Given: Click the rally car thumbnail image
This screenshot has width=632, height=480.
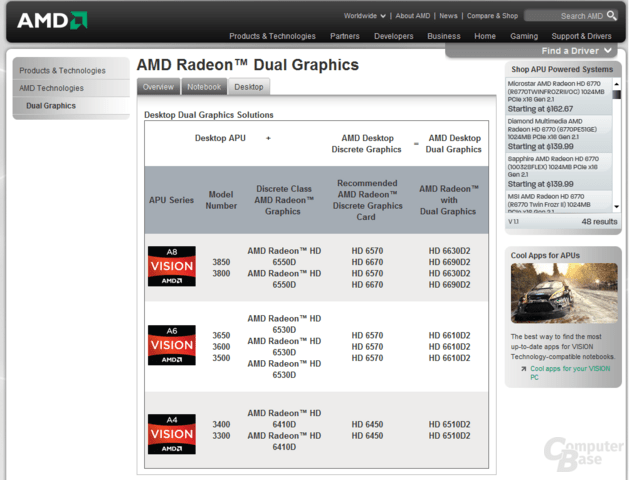Looking at the screenshot, I should 564,293.
